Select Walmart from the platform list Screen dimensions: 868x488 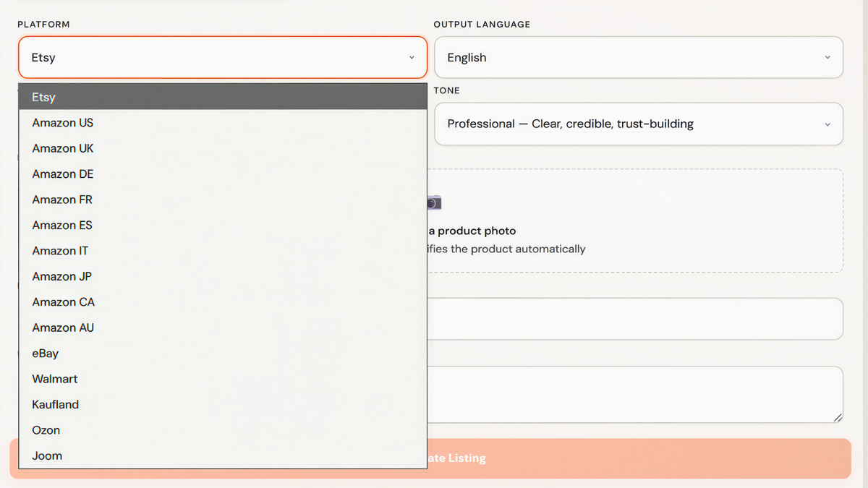[223, 380]
